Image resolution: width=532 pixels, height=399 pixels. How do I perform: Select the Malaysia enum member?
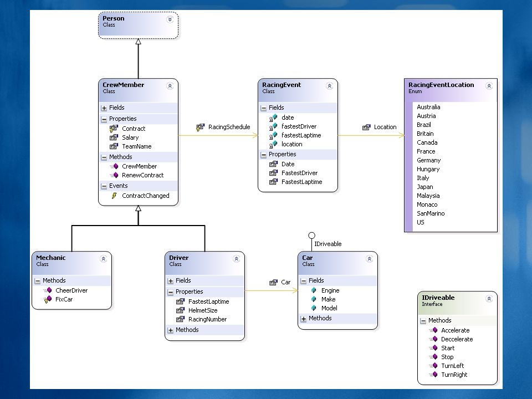[428, 196]
